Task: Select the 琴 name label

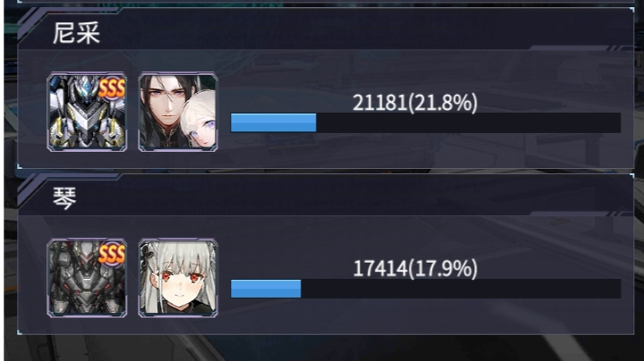Action: coord(64,198)
